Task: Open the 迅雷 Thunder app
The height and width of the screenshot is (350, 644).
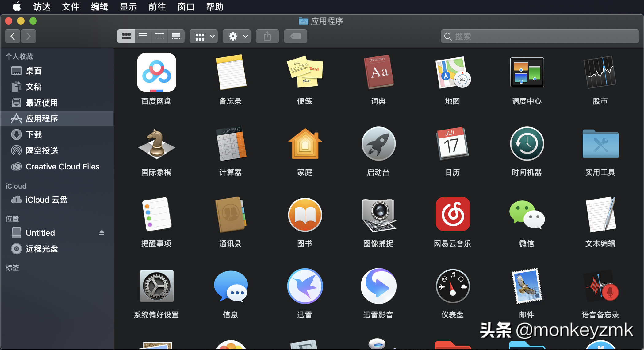Action: (x=305, y=286)
